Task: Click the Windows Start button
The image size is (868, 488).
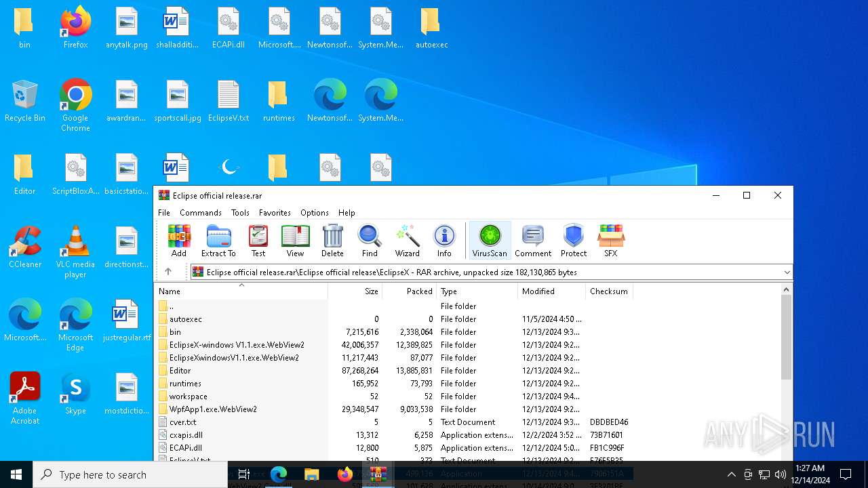Action: tap(16, 474)
